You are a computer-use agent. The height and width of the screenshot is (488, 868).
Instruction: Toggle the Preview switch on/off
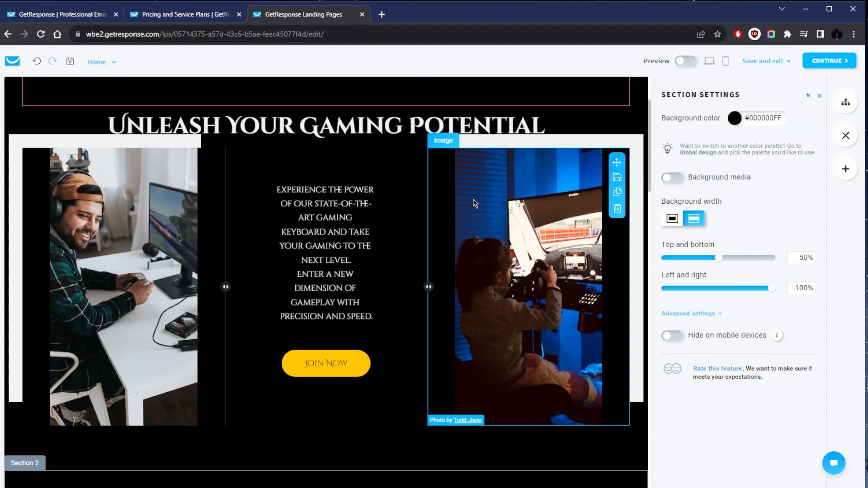point(685,61)
